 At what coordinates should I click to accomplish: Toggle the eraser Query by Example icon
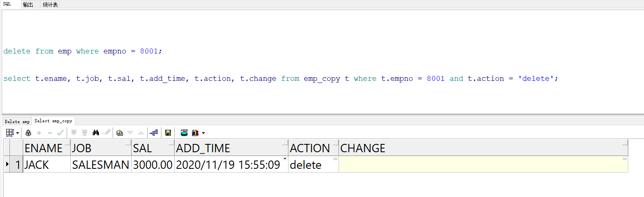click(107, 133)
